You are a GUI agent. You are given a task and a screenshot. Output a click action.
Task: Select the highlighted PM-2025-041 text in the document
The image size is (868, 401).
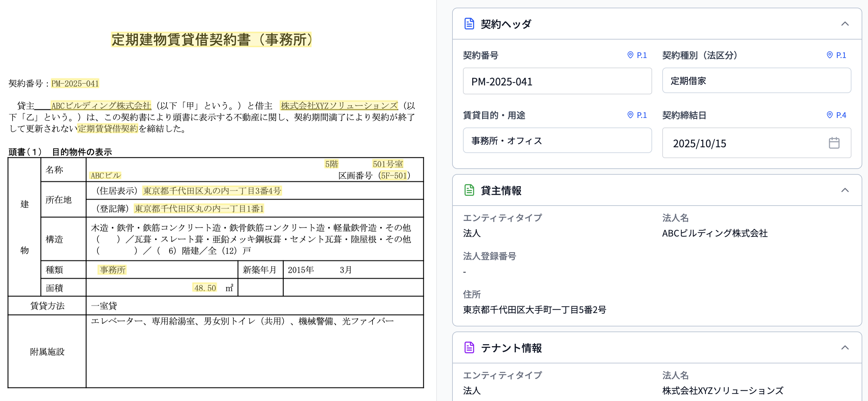75,83
